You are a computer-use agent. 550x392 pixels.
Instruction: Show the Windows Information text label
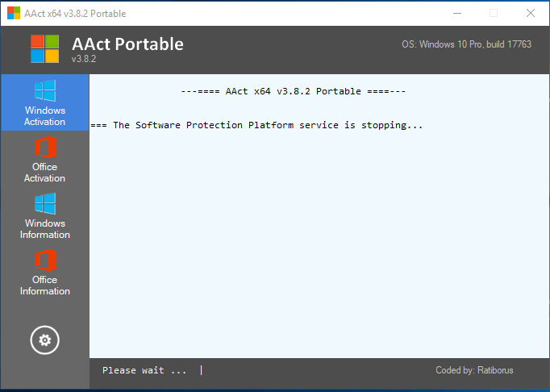pyautogui.click(x=45, y=229)
